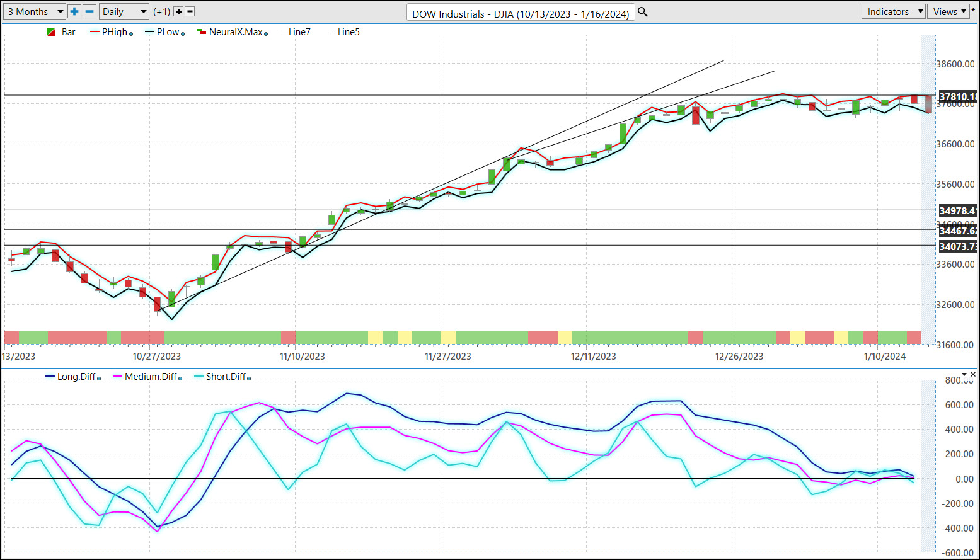
Task: Click the NeuralX.Max legend label
Action: coord(236,32)
